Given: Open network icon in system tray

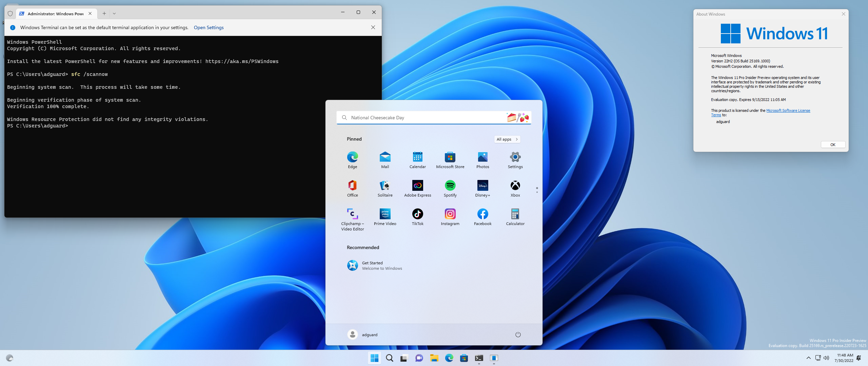Looking at the screenshot, I should pos(818,358).
